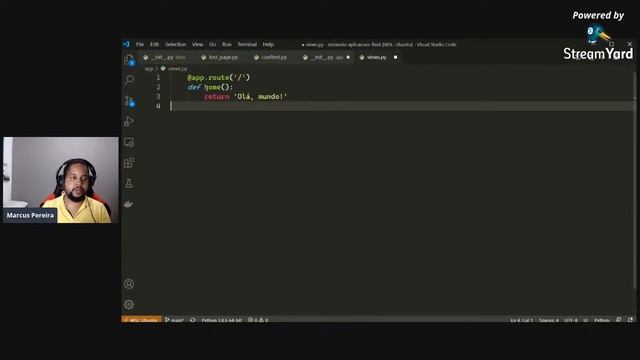Open the Accounts menu icon
Viewport: 640px width, 360px height.
tap(129, 284)
